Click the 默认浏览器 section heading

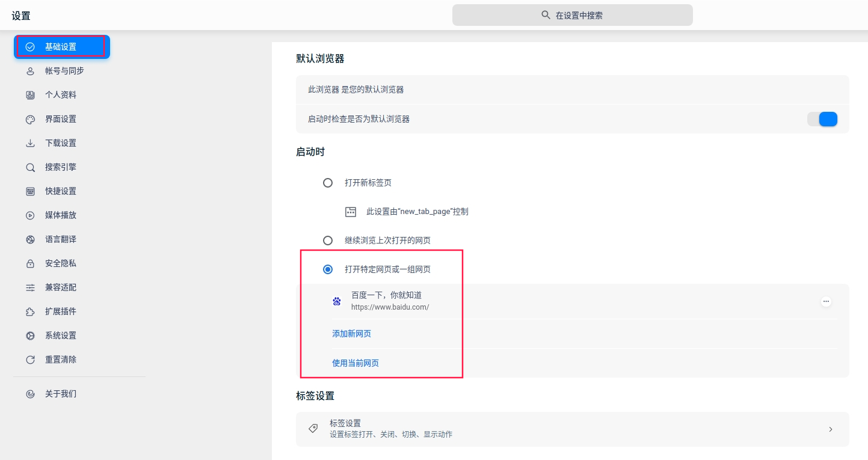[x=320, y=58]
